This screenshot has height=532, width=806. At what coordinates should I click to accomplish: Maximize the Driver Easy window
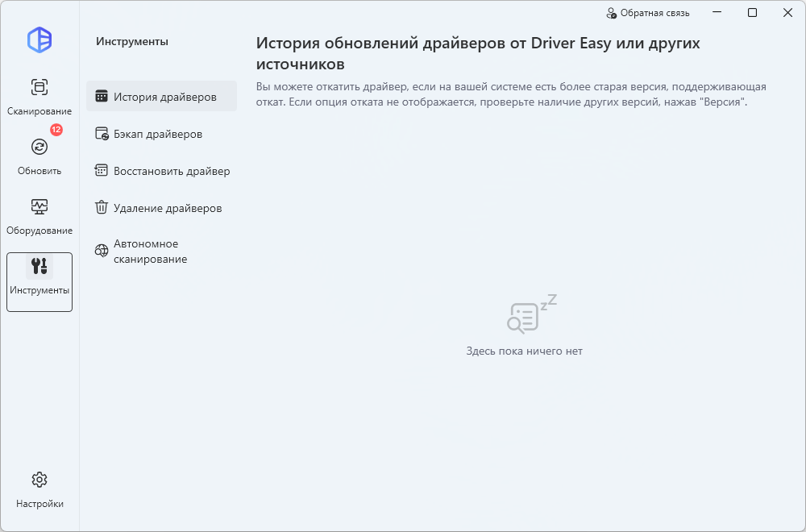pyautogui.click(x=752, y=13)
